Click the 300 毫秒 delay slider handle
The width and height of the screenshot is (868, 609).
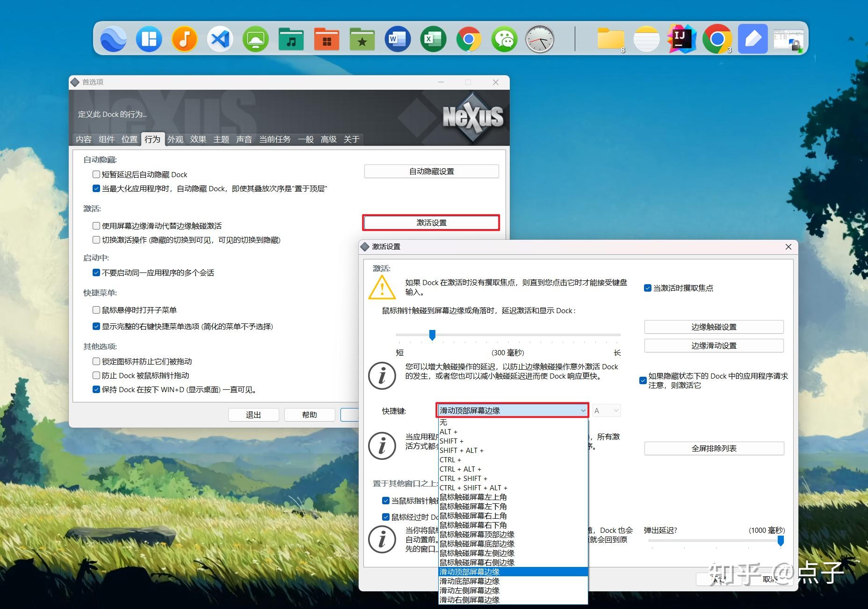433,335
